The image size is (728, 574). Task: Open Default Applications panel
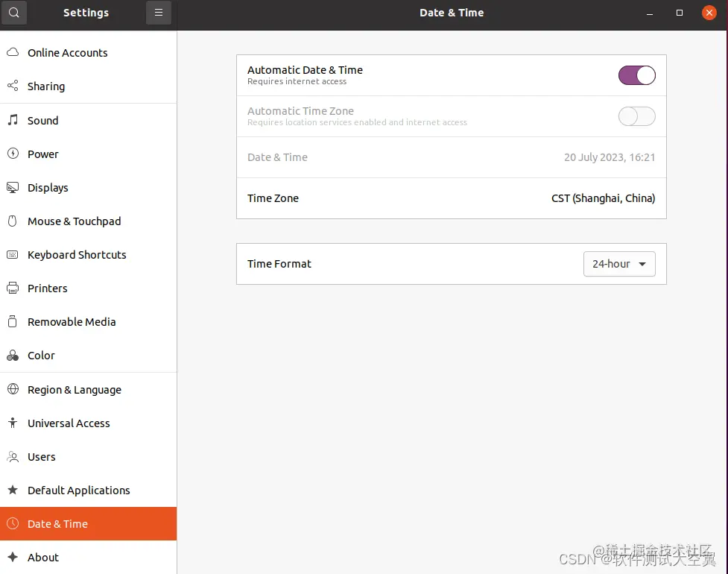pyautogui.click(x=88, y=490)
